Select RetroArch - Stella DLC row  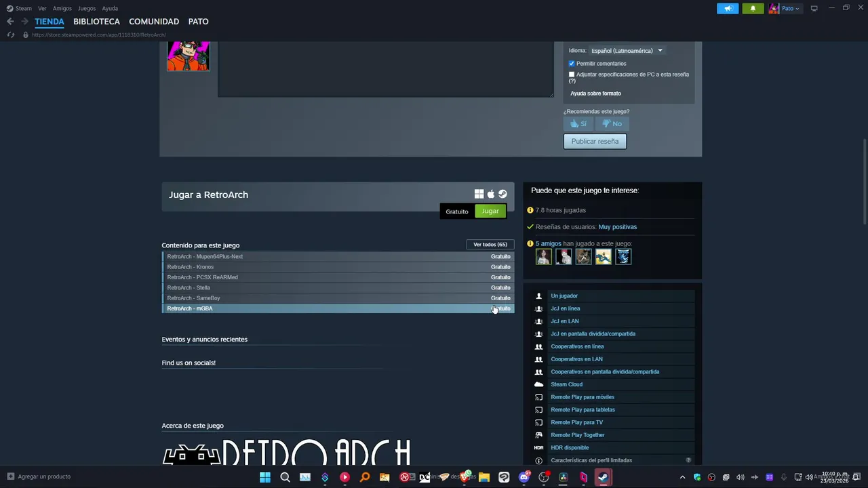point(338,287)
